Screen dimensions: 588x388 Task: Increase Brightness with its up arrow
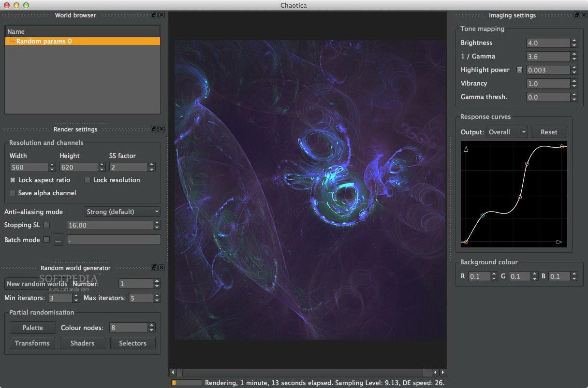pos(574,41)
